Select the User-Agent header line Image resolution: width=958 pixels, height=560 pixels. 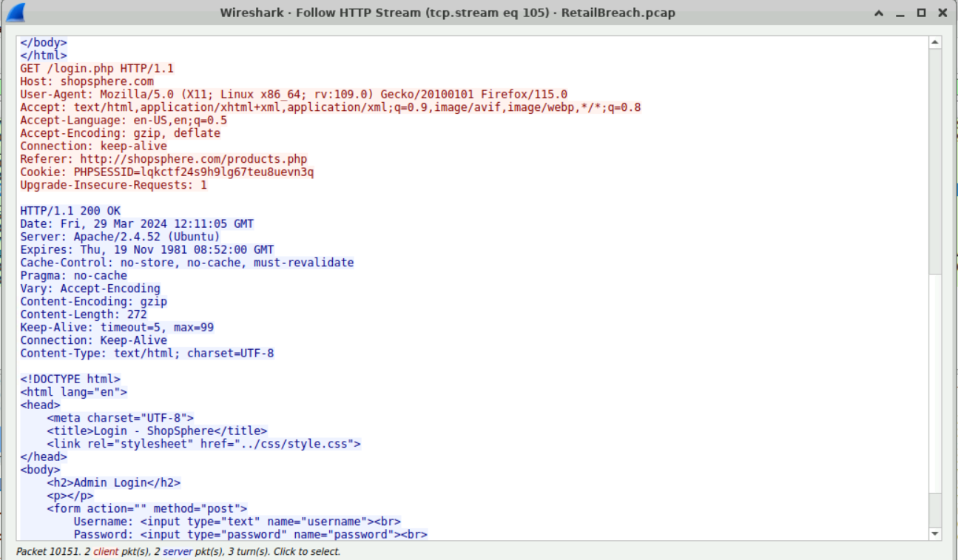[x=294, y=95]
